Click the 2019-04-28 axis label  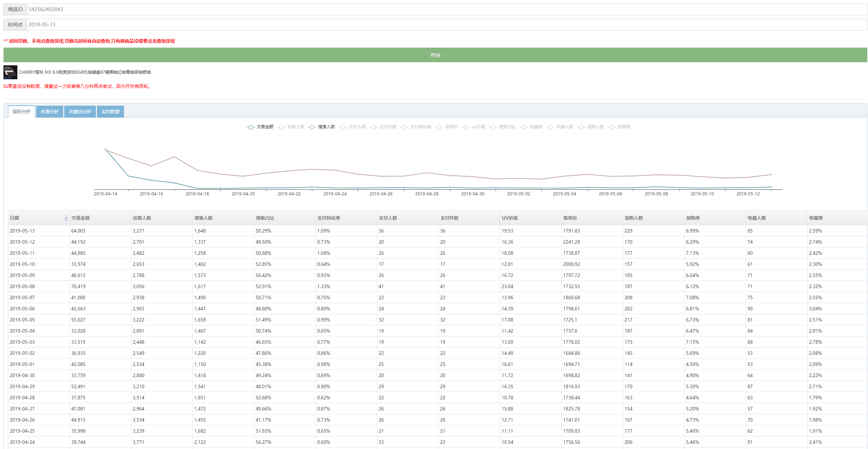[427, 194]
